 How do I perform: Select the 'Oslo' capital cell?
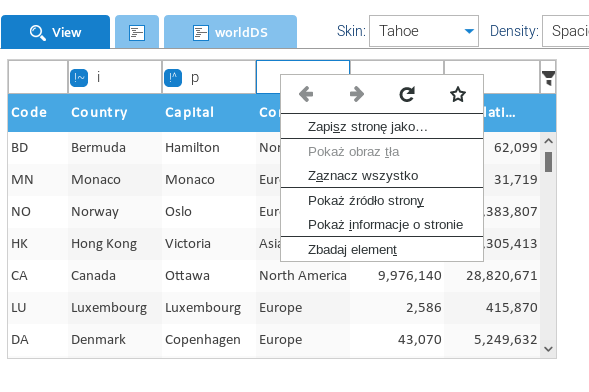[x=209, y=211]
